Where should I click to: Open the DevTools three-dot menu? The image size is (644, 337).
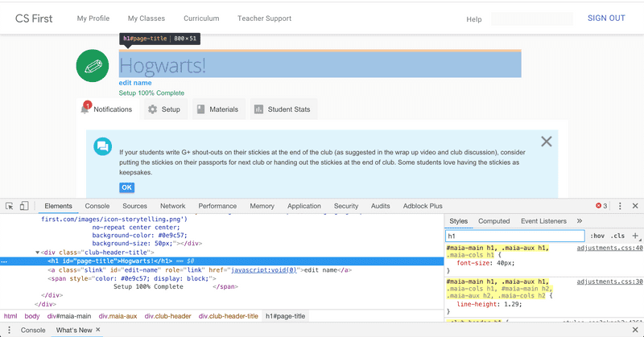(620, 206)
